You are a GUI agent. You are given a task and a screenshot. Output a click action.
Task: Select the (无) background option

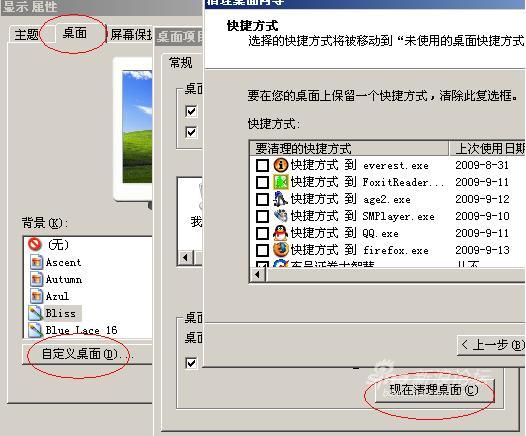[x=58, y=244]
